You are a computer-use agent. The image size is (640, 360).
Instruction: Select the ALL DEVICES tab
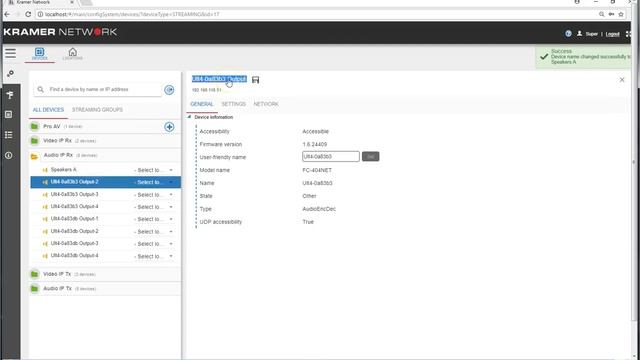pyautogui.click(x=48, y=110)
